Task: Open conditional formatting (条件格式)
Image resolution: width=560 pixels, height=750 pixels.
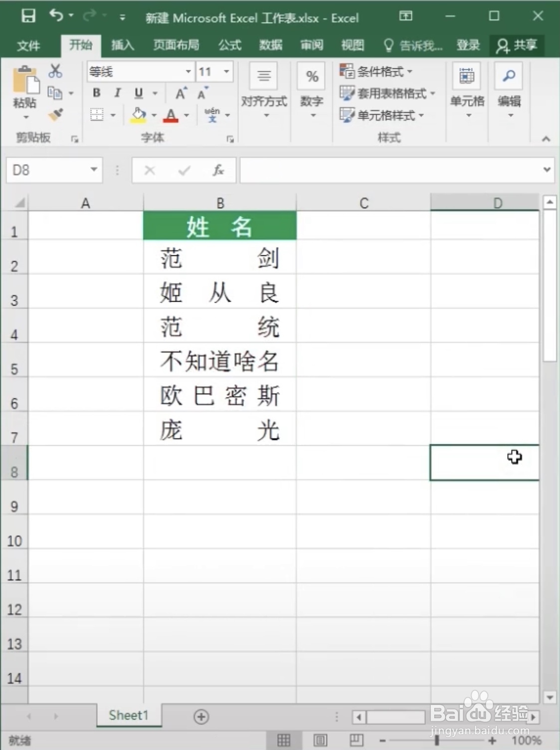Action: pos(375,71)
